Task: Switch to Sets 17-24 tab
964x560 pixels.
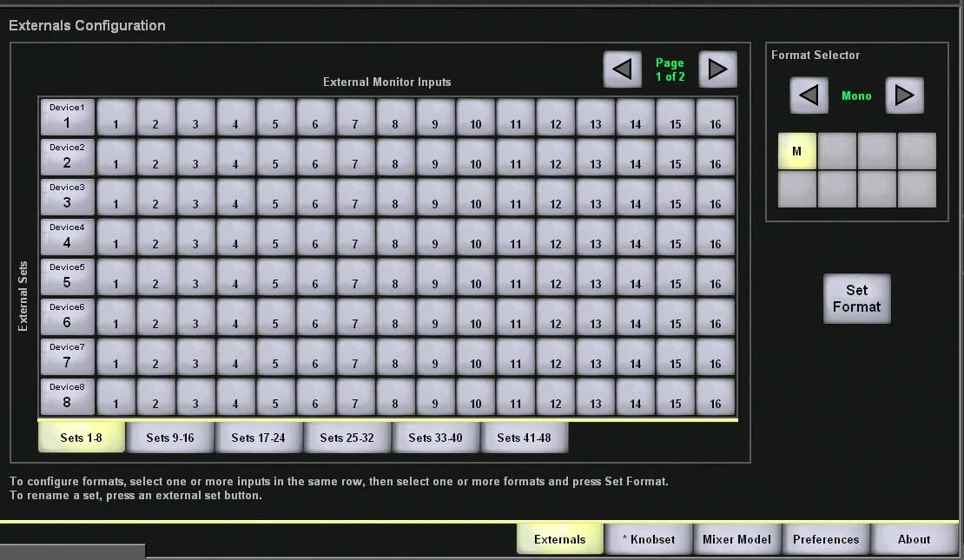Action: [x=258, y=438]
